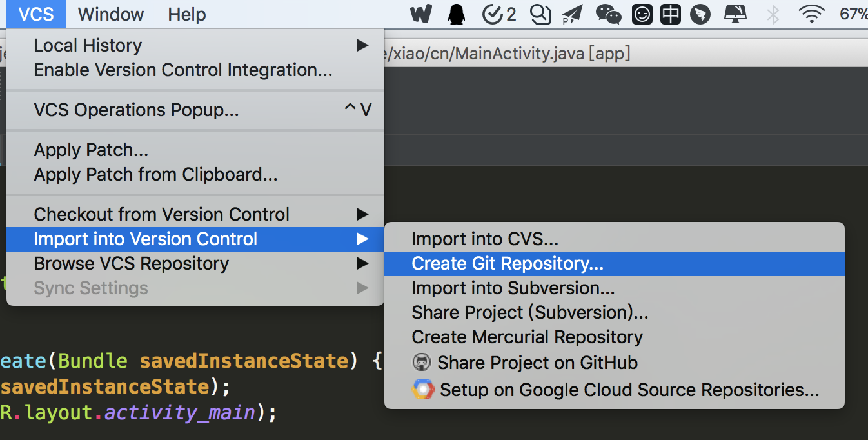Click the paper plane menu bar icon
This screenshot has height=440, width=868.
pos(572,14)
